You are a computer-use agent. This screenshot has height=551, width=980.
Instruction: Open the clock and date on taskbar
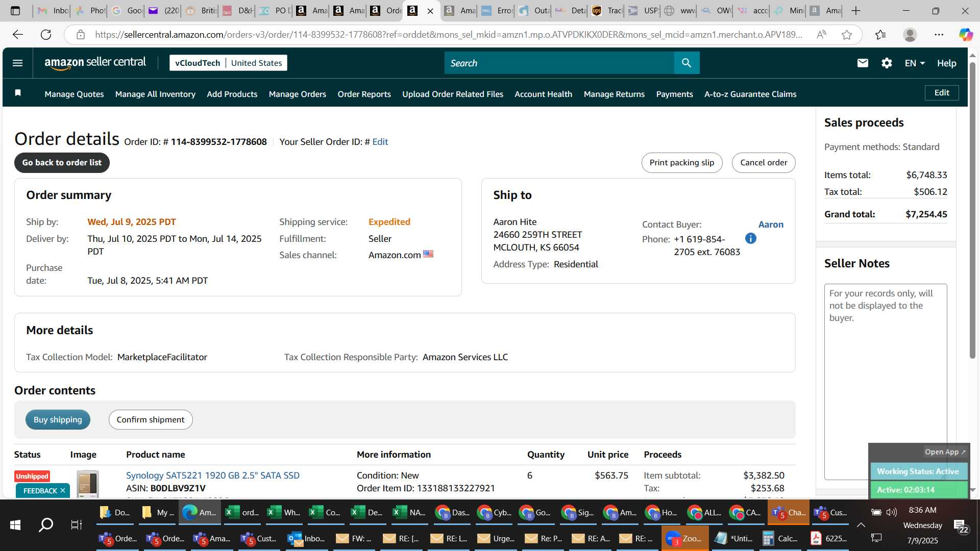922,525
